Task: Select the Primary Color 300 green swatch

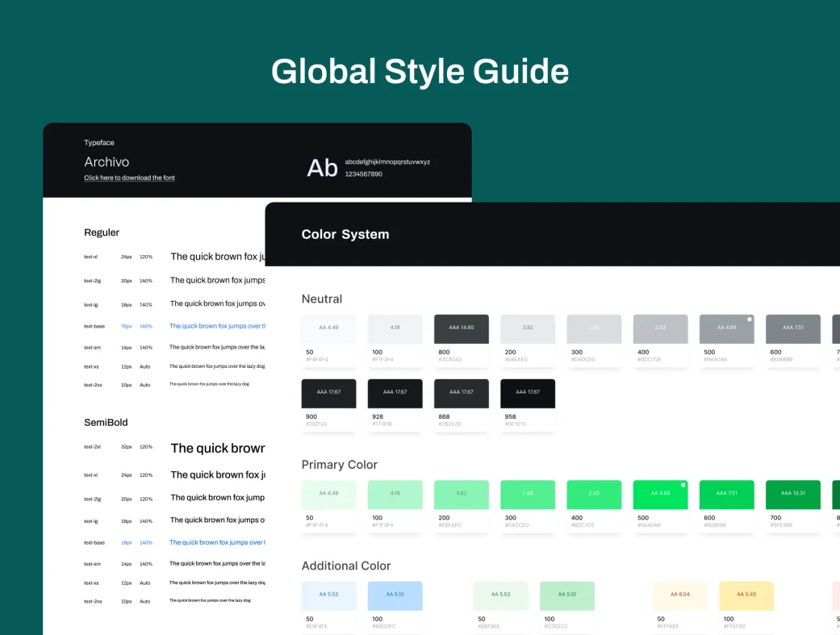Action: click(528, 494)
